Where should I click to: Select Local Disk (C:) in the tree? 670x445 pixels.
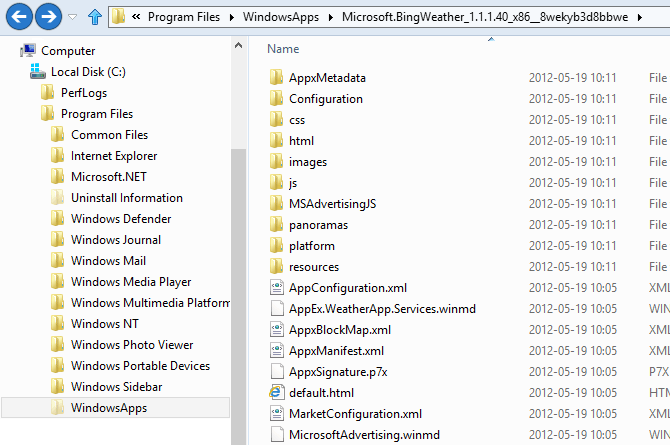88,72
